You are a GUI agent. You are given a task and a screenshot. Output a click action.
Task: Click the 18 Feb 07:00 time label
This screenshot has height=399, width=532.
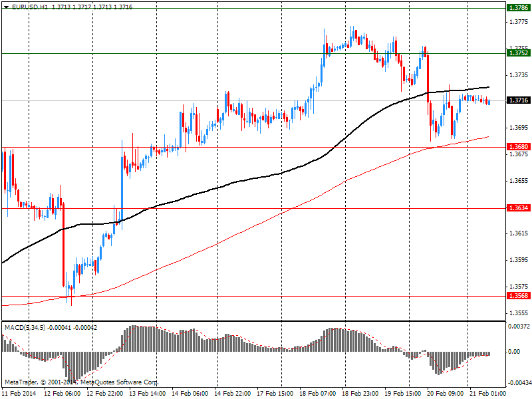click(x=318, y=393)
